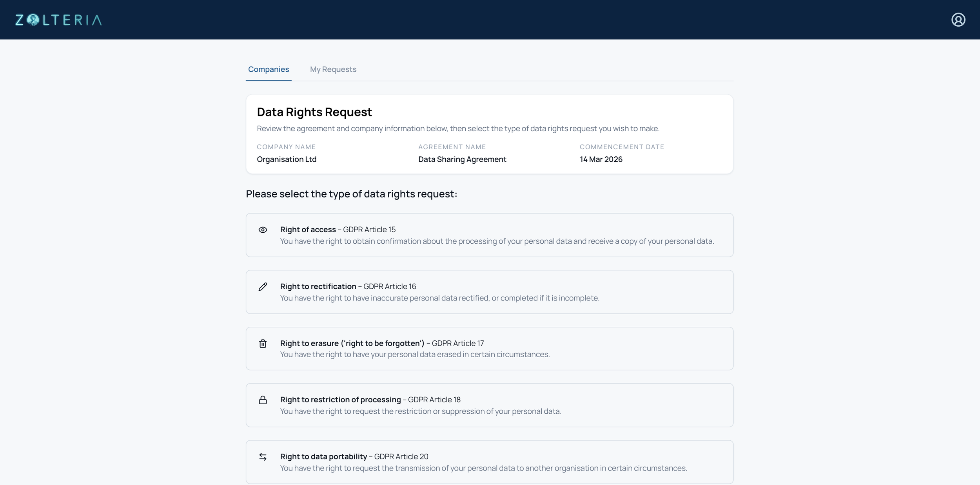Choose Right to restriction of processing card
This screenshot has height=485, width=980.
pos(489,405)
